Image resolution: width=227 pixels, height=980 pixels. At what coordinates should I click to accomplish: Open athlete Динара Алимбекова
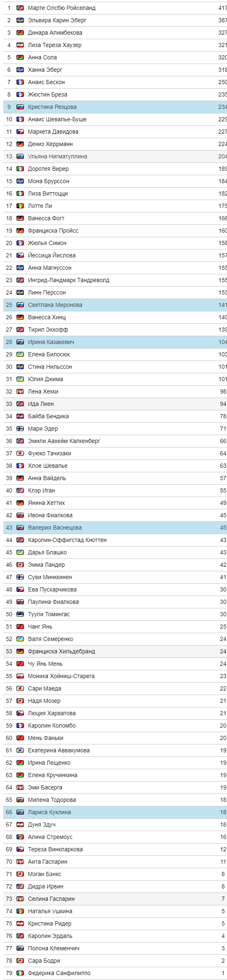point(55,33)
